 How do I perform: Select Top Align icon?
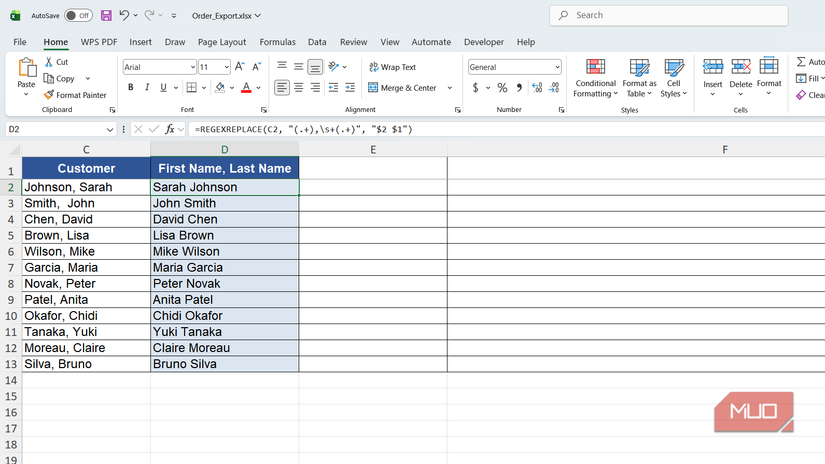[x=282, y=66]
